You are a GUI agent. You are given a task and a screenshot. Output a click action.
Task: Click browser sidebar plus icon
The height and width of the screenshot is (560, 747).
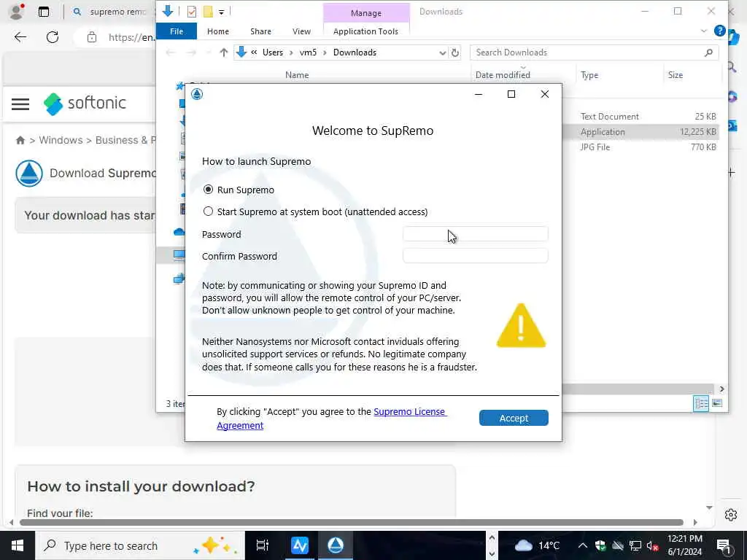coord(731,172)
